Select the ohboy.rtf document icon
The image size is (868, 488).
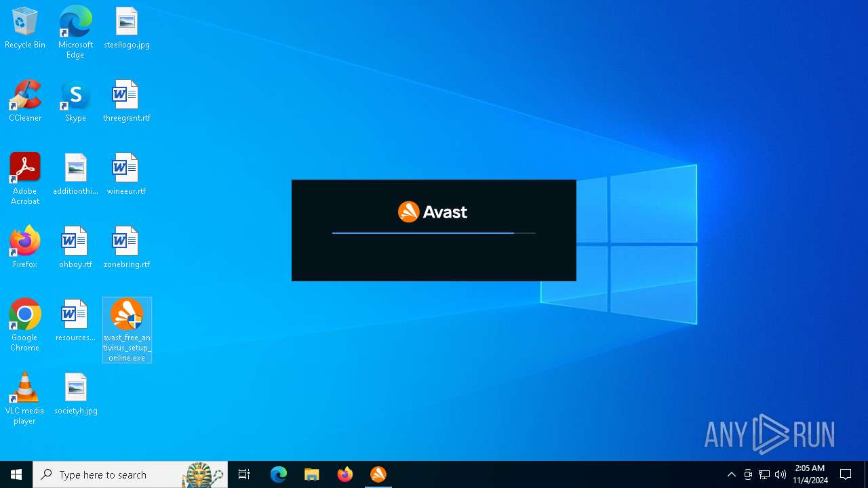tap(75, 248)
